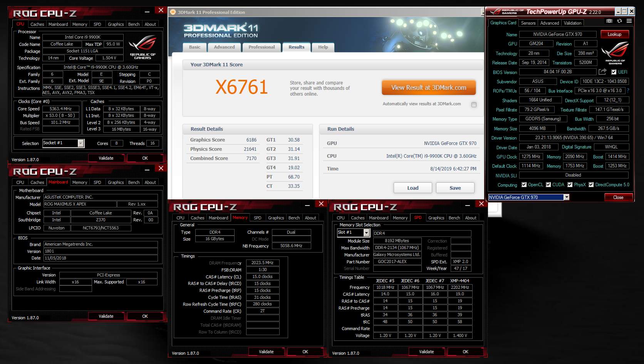Open Help tab in 3DMark 11

(x=323, y=47)
